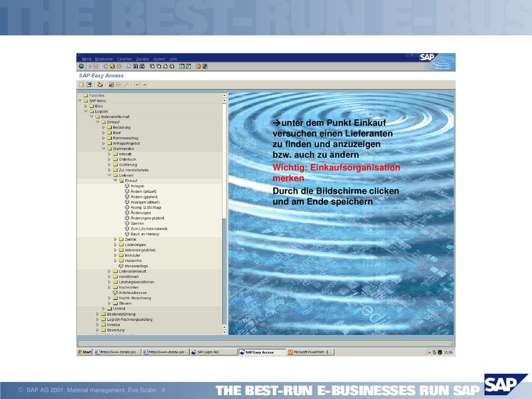
Task: Click the Move Favorites Down arrow icon
Action: (x=137, y=85)
